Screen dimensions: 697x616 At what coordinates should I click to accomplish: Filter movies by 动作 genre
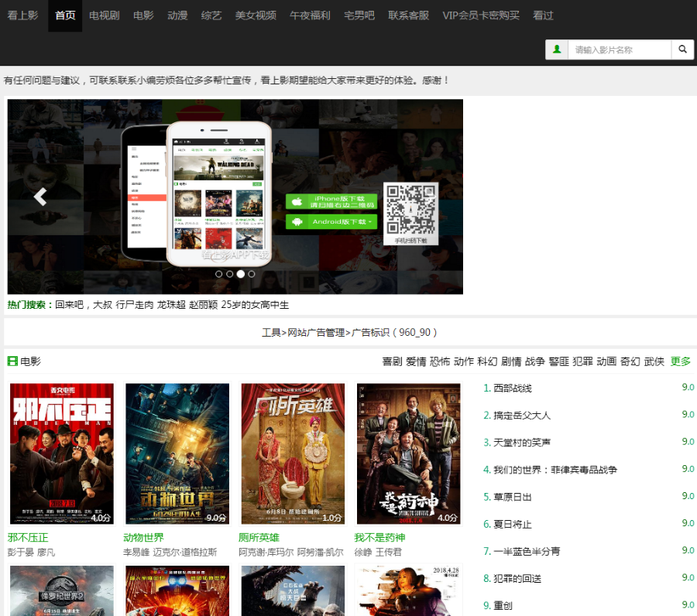(464, 361)
